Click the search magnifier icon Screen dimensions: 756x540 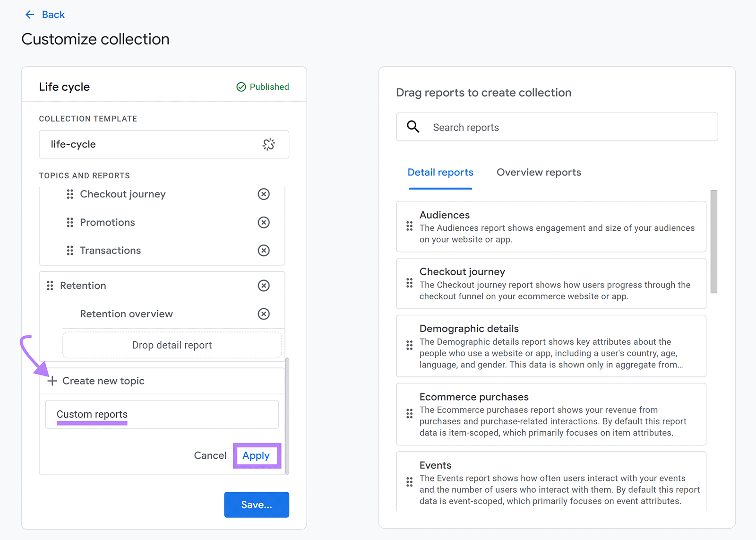pyautogui.click(x=412, y=127)
